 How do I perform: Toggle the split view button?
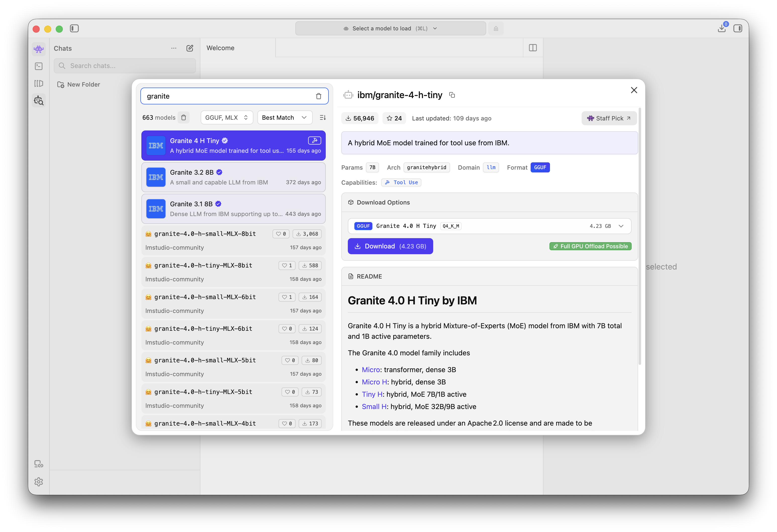[x=533, y=48]
